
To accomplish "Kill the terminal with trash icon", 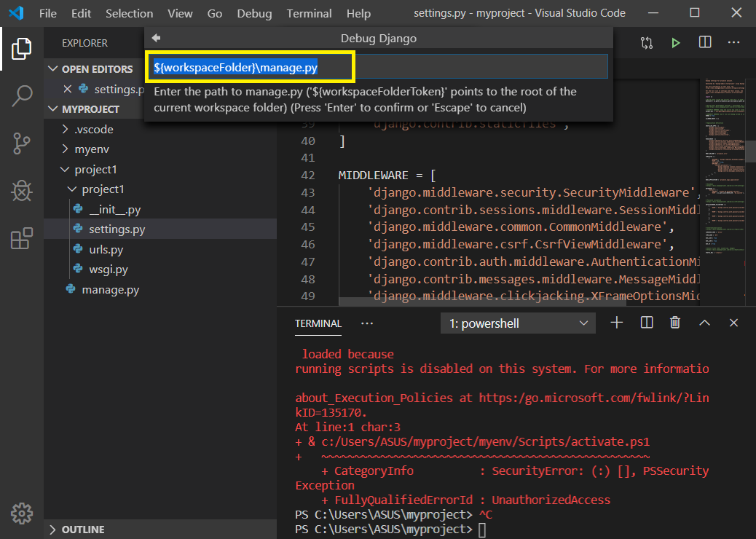I will click(674, 322).
